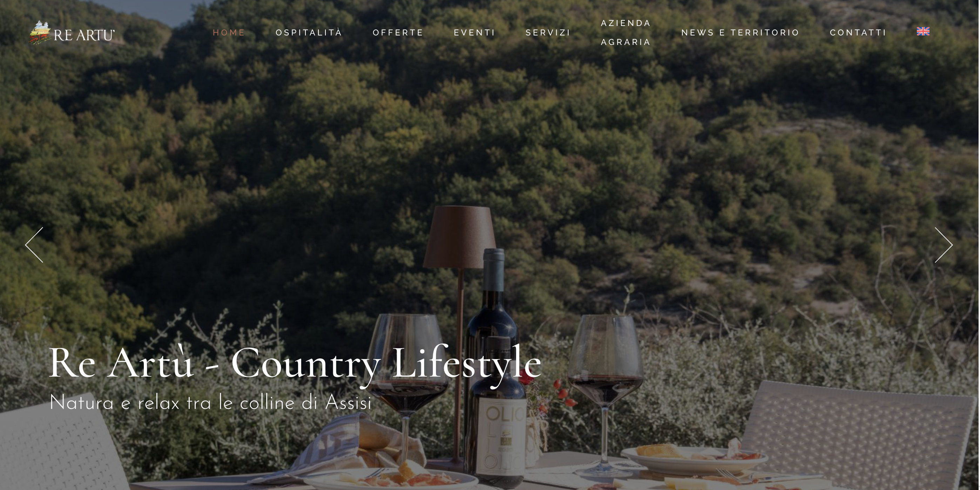Click the 'Natura e relax' subtitle text
This screenshot has width=980, height=490.
pyautogui.click(x=210, y=403)
